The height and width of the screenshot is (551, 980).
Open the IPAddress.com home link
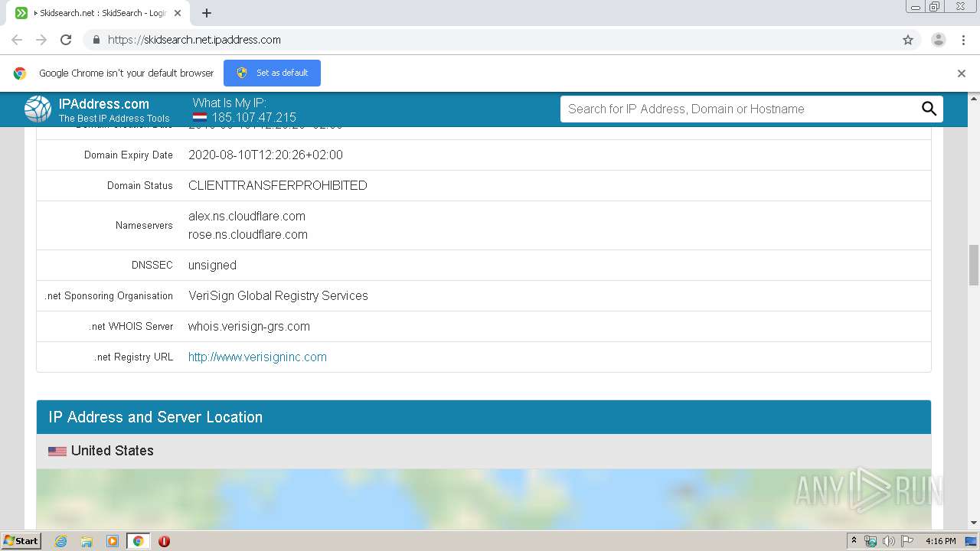point(104,104)
